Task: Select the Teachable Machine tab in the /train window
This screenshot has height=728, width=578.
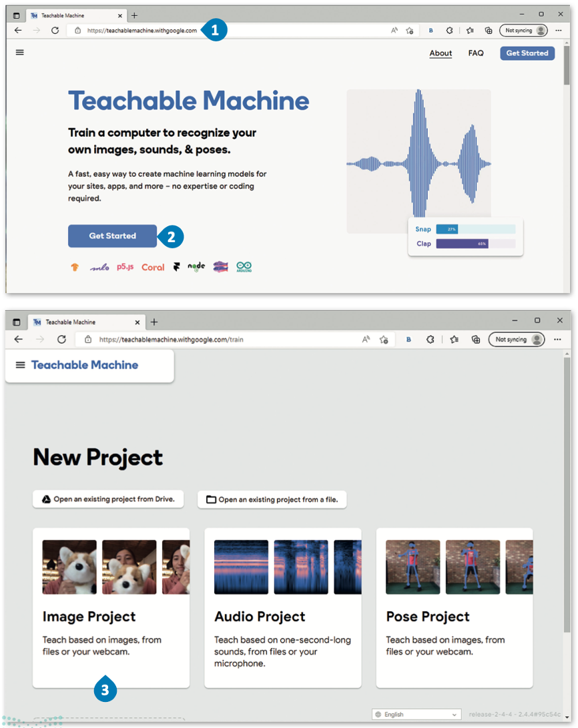Action: pos(86,322)
